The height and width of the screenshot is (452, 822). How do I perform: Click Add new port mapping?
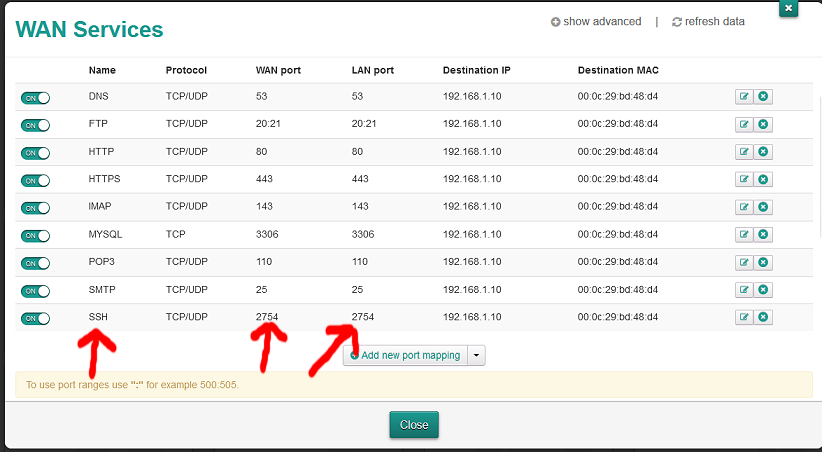point(406,355)
